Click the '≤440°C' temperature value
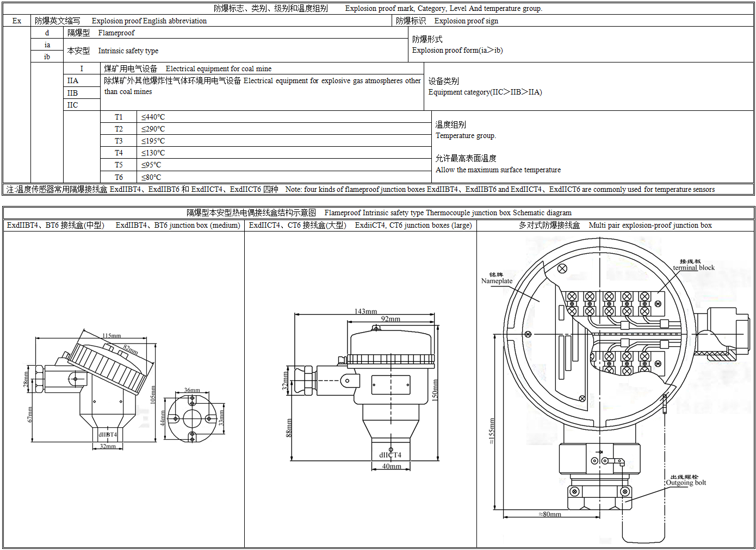756x550 pixels. click(x=153, y=117)
